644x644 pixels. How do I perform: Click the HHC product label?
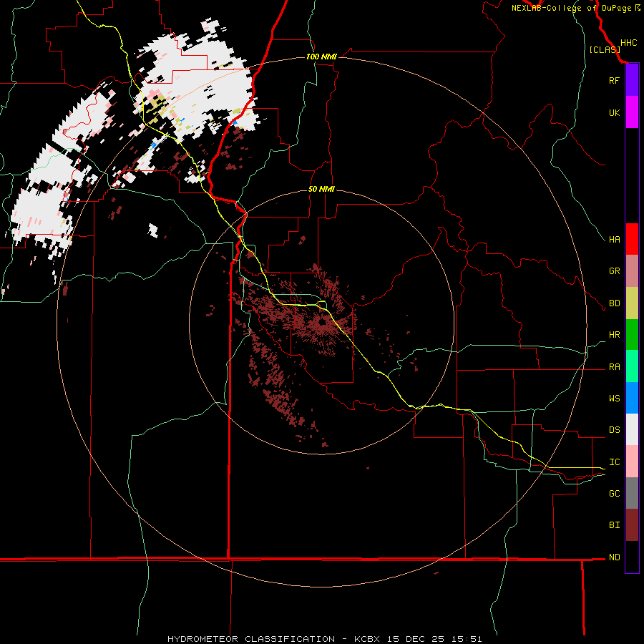pyautogui.click(x=628, y=43)
